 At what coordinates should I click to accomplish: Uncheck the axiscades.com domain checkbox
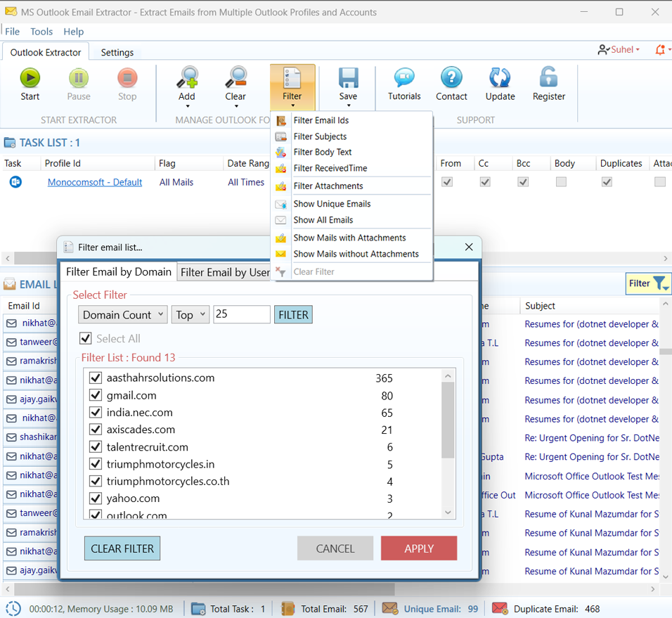(x=96, y=430)
